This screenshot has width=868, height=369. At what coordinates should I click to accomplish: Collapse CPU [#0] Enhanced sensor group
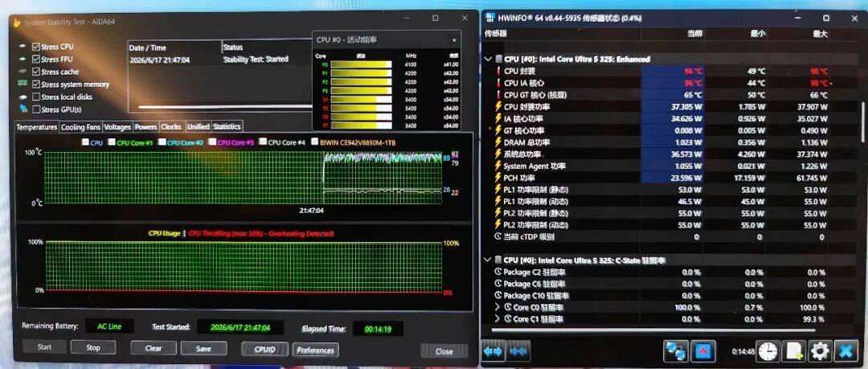(x=488, y=59)
